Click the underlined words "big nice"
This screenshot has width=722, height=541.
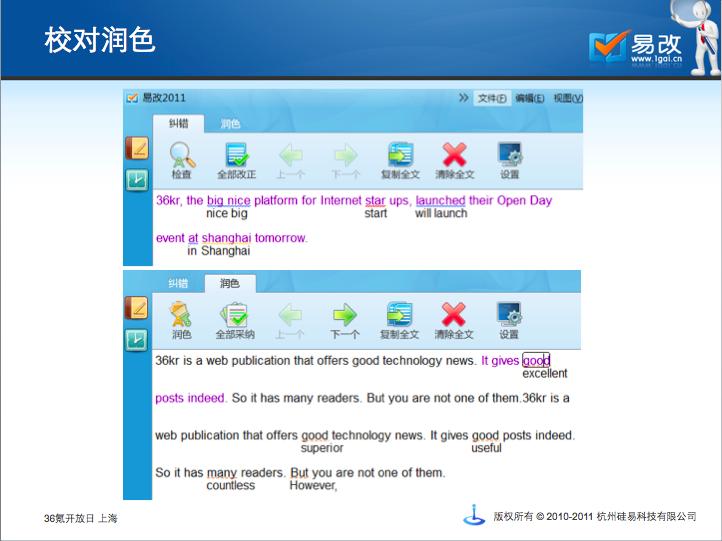pos(228,200)
